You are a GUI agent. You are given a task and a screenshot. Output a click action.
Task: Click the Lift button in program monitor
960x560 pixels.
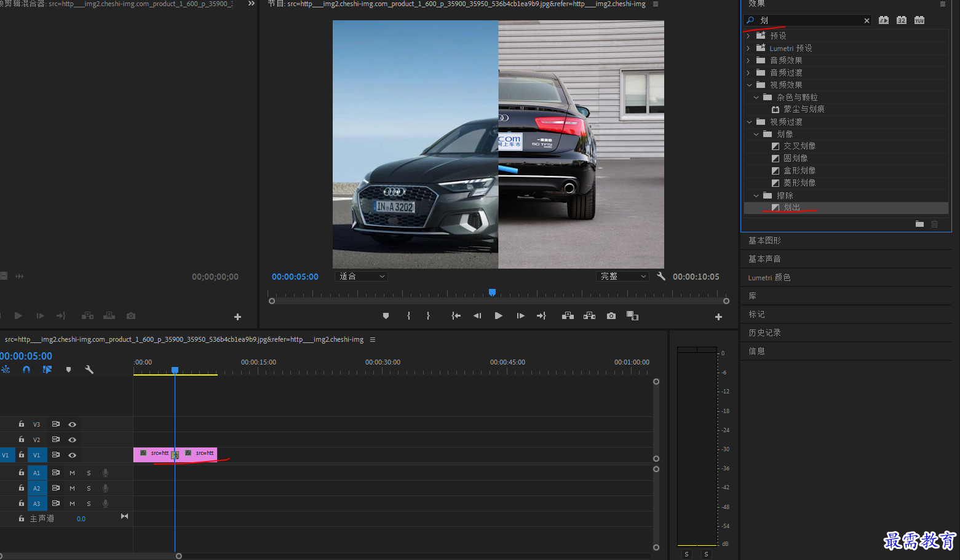click(x=568, y=316)
